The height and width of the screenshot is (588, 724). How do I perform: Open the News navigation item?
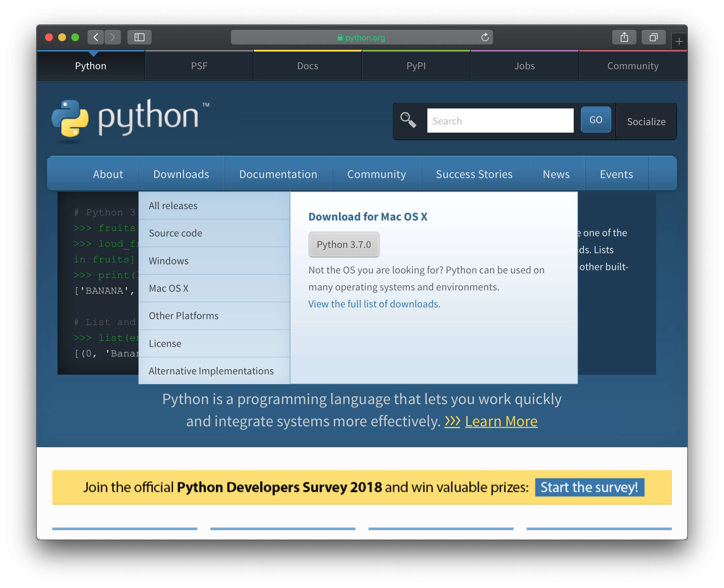tap(556, 174)
